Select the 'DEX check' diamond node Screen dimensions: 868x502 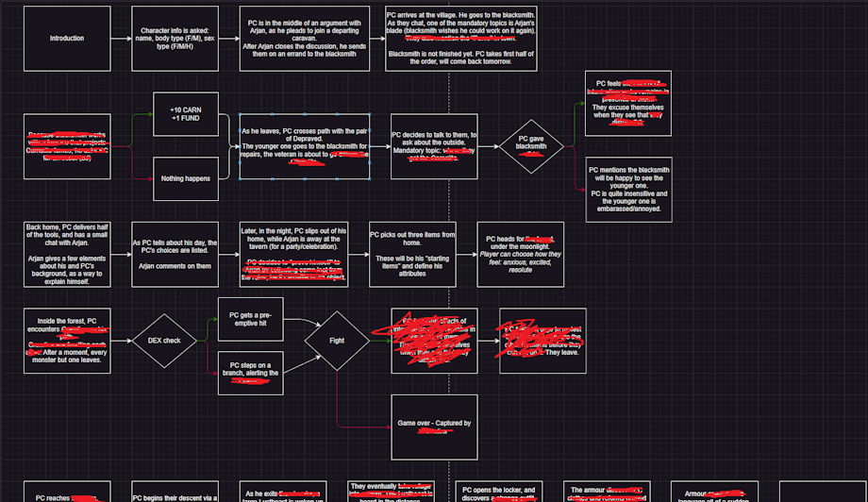(163, 341)
